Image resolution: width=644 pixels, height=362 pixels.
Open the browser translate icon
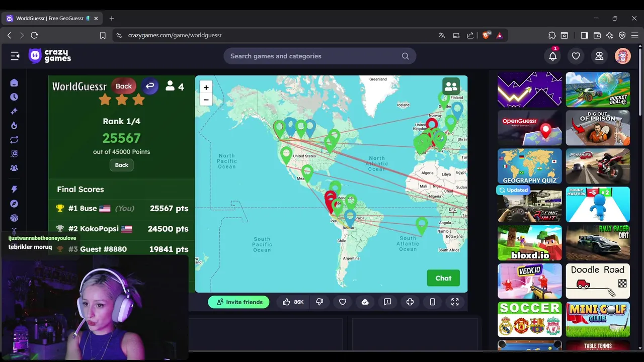(x=442, y=35)
